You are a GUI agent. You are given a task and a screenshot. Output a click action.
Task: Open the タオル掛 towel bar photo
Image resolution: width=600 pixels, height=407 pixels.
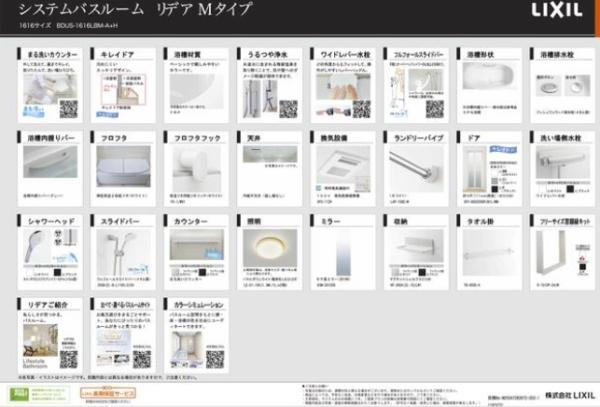490,253
